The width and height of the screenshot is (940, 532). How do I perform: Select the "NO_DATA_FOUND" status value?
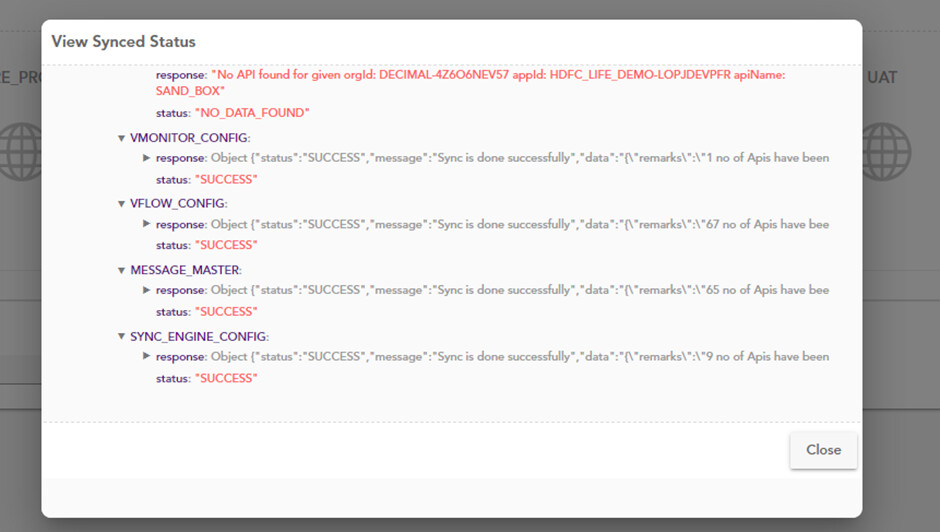click(251, 113)
